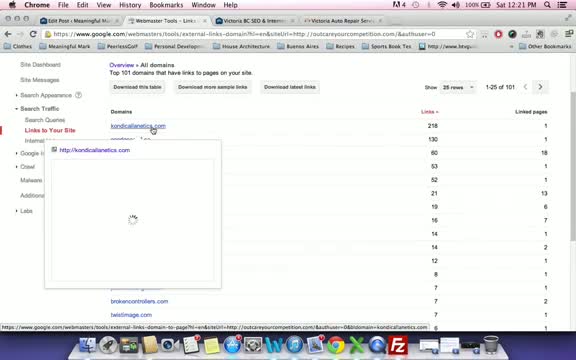
Task: Open the Window menu
Action: point(204,5)
